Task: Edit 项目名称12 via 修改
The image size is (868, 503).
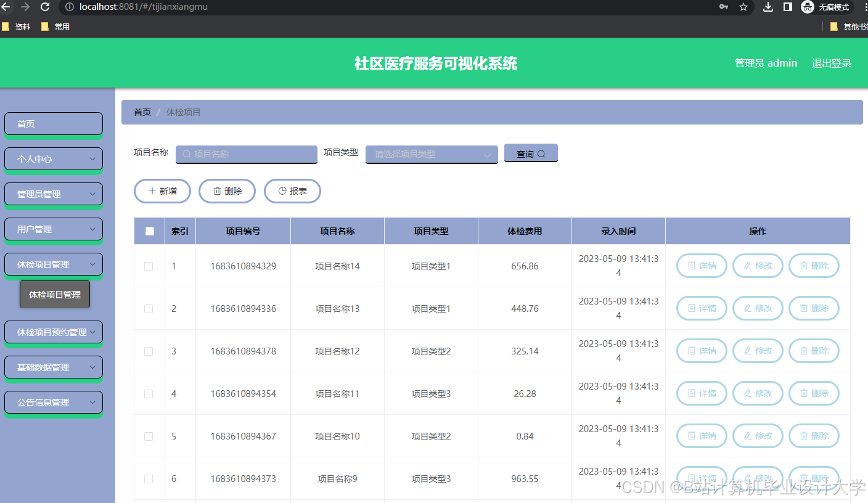Action: pyautogui.click(x=758, y=351)
